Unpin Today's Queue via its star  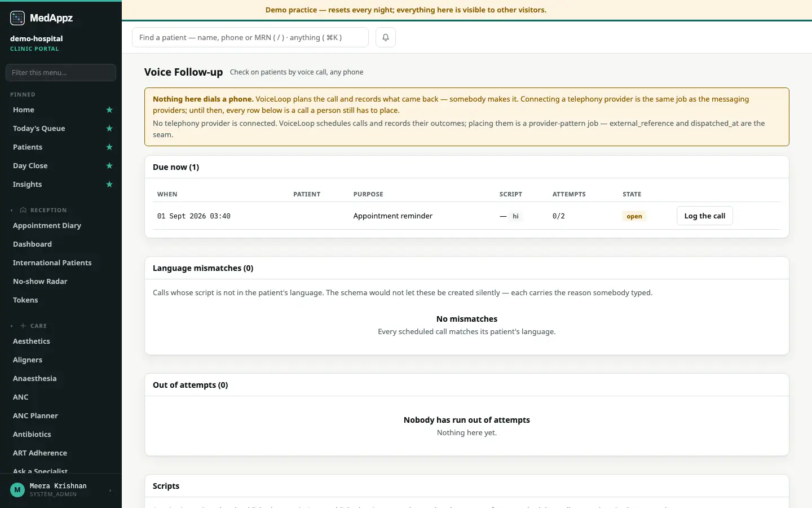tap(109, 129)
